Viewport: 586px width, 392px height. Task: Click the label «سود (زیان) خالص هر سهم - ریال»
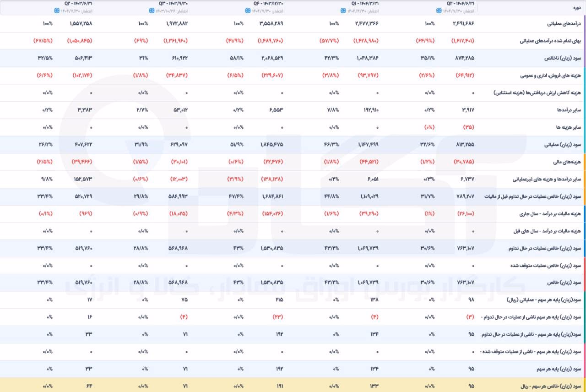pyautogui.click(x=551, y=387)
